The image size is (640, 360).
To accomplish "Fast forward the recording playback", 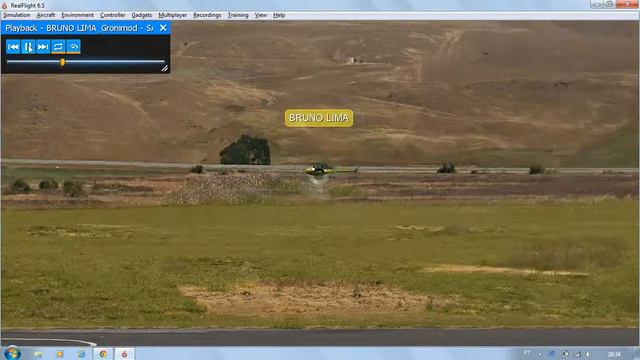I will click(43, 47).
